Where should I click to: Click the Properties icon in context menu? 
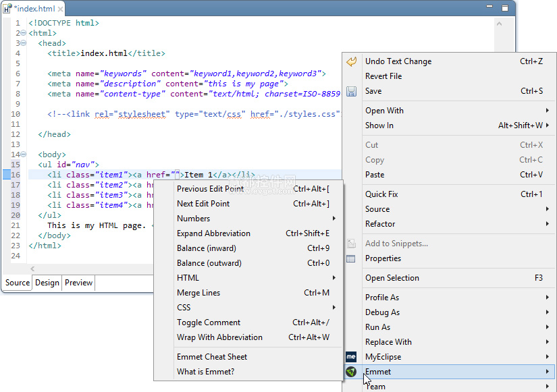coord(351,258)
